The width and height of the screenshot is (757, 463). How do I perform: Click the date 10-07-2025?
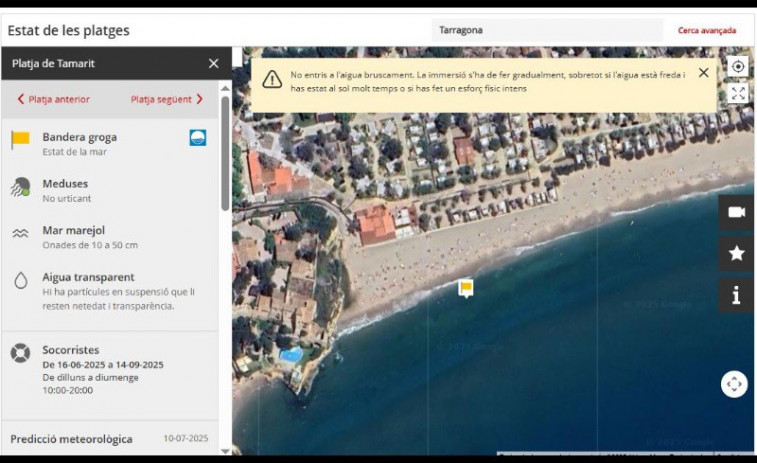(186, 438)
